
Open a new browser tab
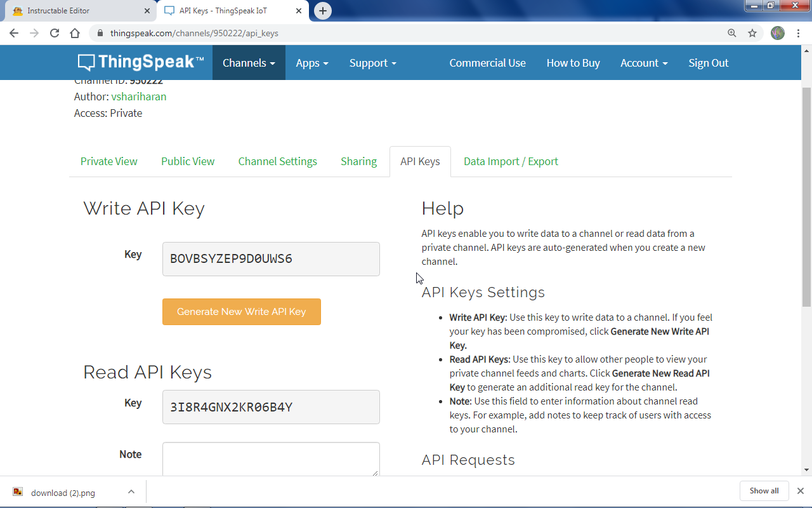tap(323, 11)
